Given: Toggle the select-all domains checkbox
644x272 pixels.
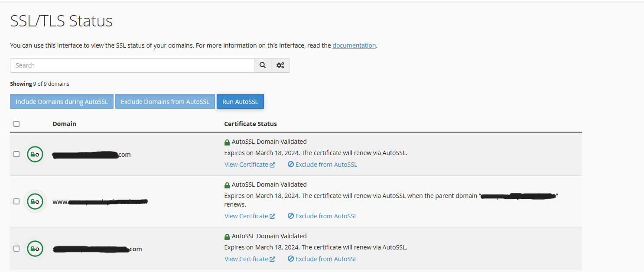Looking at the screenshot, I should click(16, 124).
